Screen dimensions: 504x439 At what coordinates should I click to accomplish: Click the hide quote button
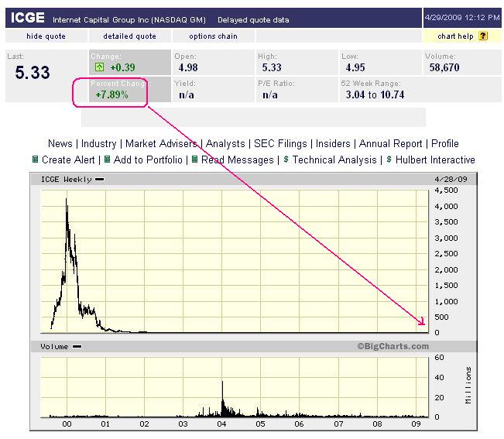[46, 36]
